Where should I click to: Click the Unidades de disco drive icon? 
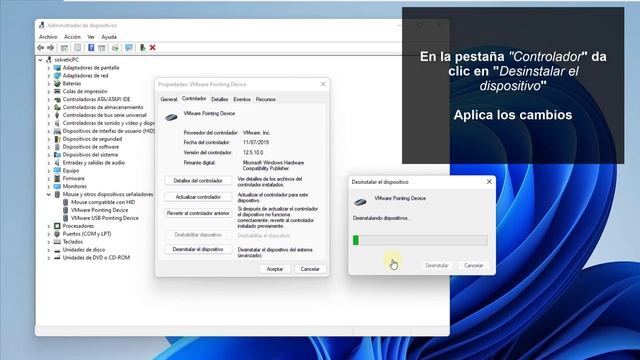(x=57, y=250)
